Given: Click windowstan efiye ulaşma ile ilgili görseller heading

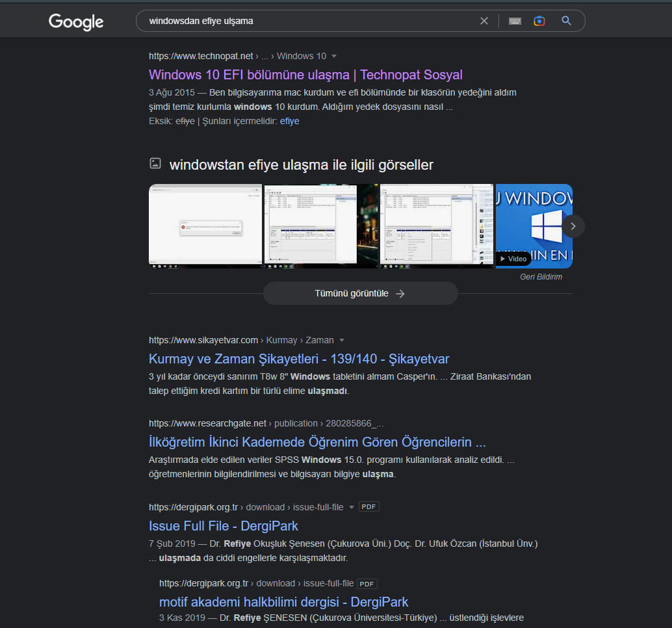Looking at the screenshot, I should 302,165.
